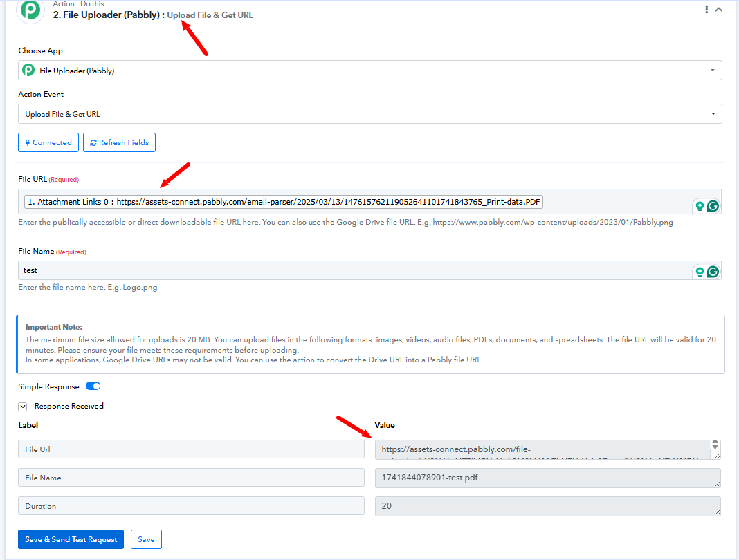Image resolution: width=739 pixels, height=560 pixels.
Task: Click Save & Send Test Request button
Action: point(71,539)
